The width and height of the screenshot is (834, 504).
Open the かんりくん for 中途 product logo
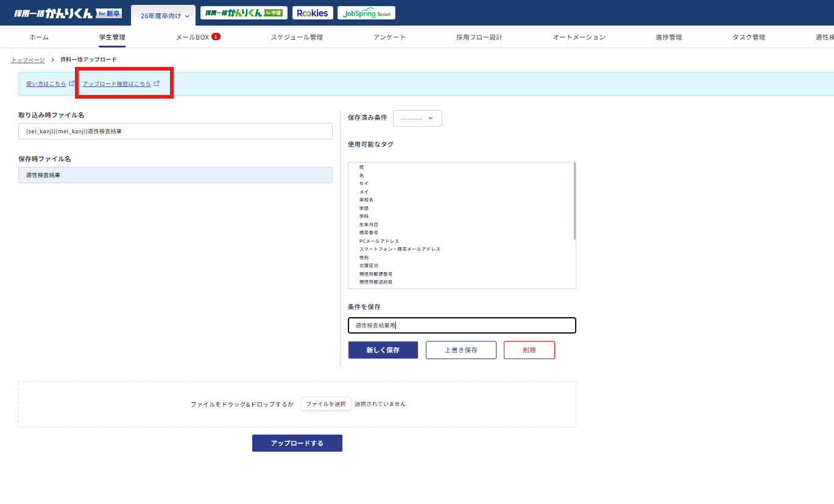coord(244,13)
